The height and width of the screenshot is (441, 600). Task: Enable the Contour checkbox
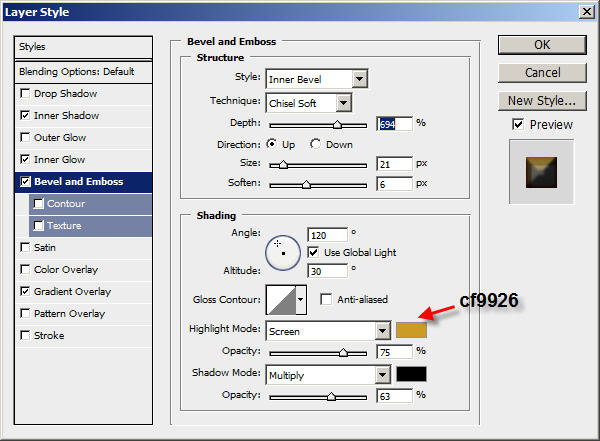[39, 203]
